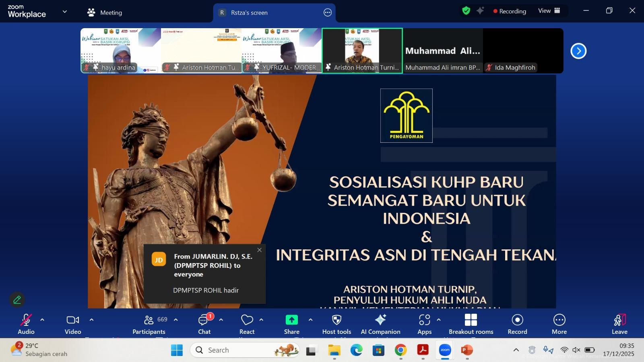
Task: Open Breakout rooms
Action: 471,324
